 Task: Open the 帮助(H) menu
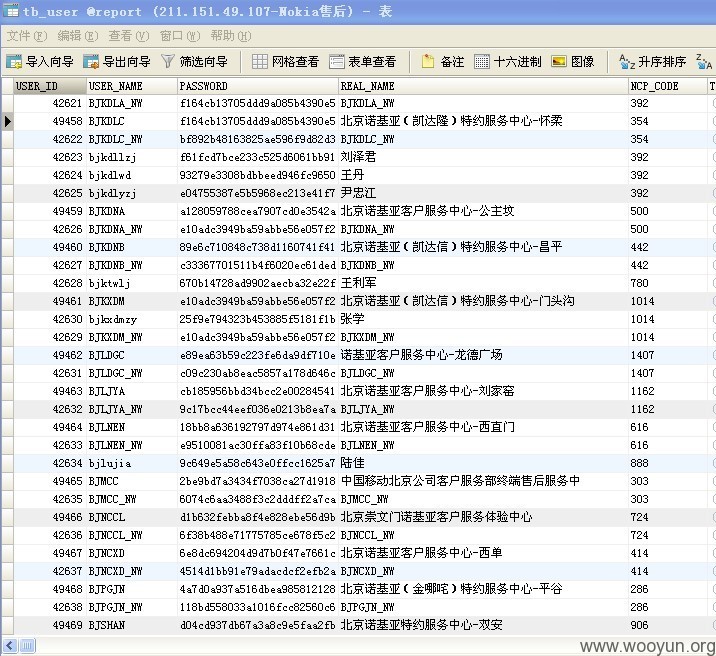[x=231, y=36]
